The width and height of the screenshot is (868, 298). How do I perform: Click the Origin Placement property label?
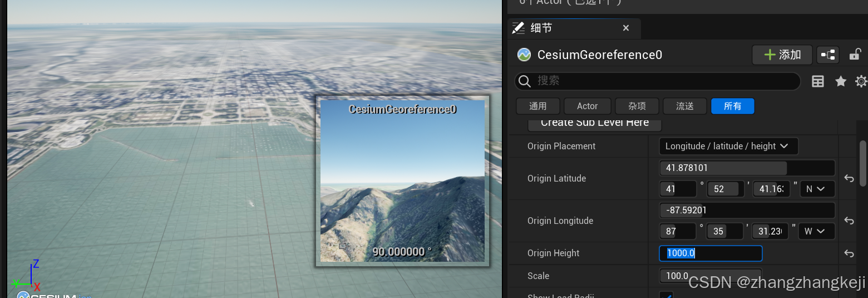(x=561, y=146)
